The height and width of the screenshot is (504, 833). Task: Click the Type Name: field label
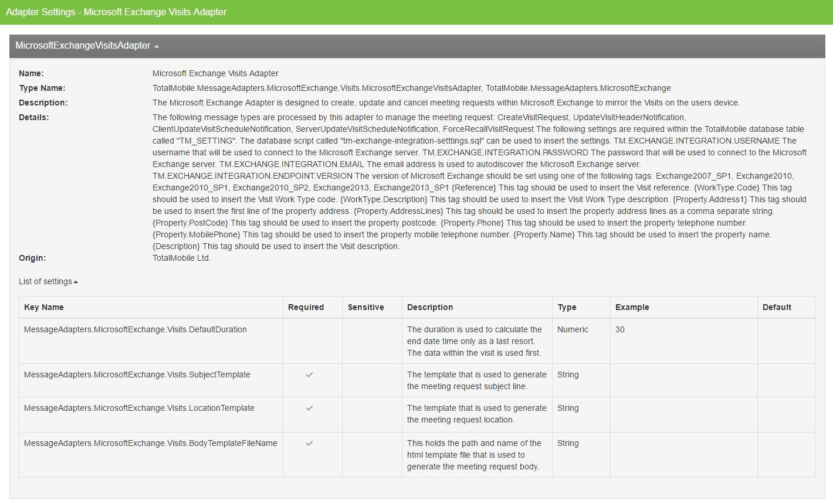[42, 88]
